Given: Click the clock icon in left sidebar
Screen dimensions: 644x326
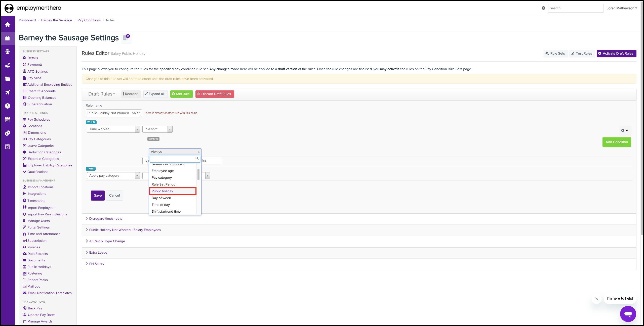Looking at the screenshot, I should coord(8,106).
